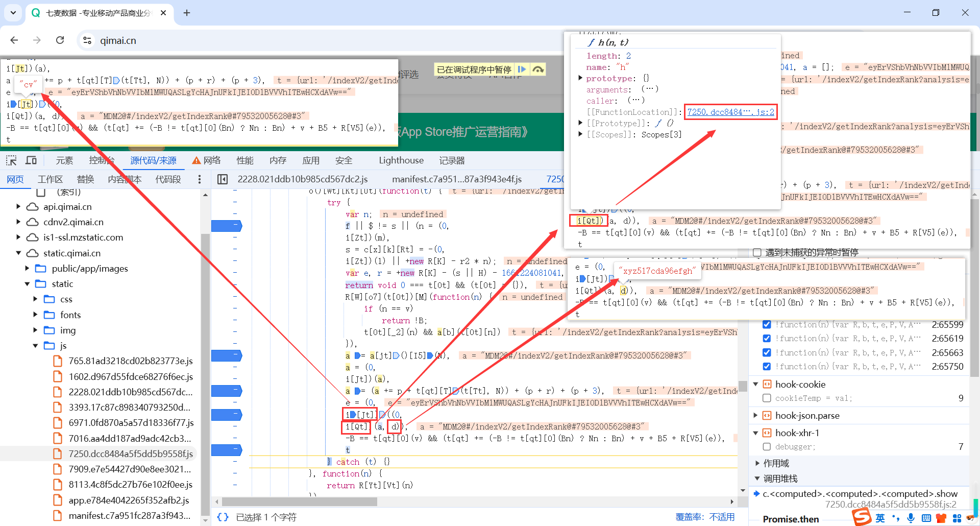Expand the fonts folder
980x526 pixels.
click(35, 315)
